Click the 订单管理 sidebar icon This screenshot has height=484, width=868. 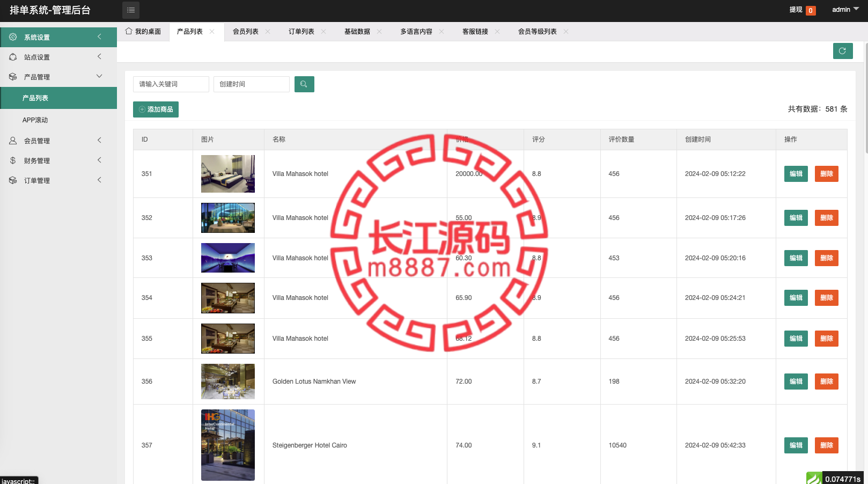(13, 180)
